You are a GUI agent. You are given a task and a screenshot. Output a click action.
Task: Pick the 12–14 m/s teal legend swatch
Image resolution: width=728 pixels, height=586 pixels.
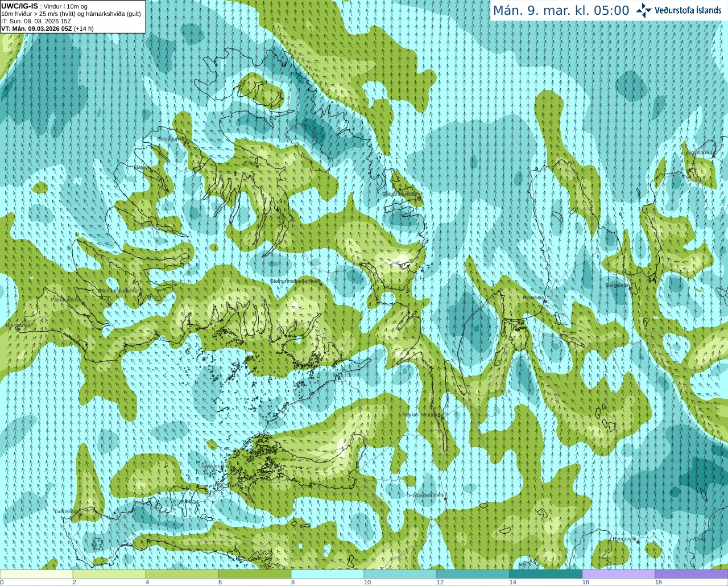(x=473, y=574)
